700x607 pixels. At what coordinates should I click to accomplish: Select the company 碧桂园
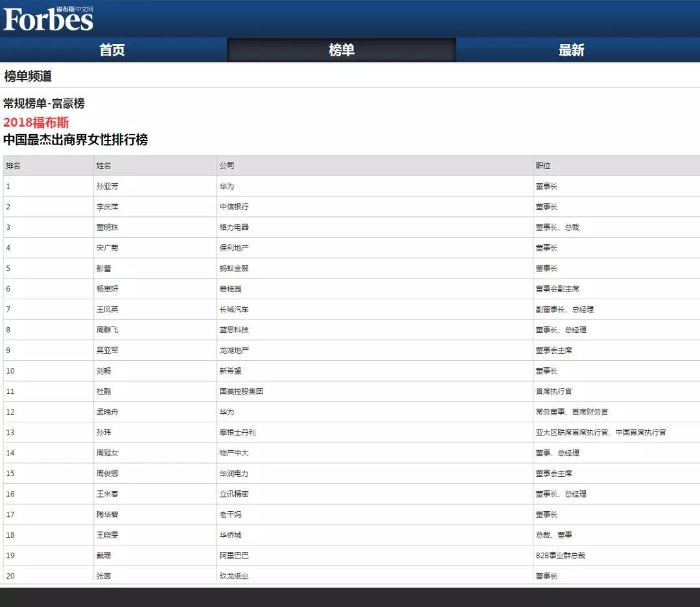pos(230,289)
